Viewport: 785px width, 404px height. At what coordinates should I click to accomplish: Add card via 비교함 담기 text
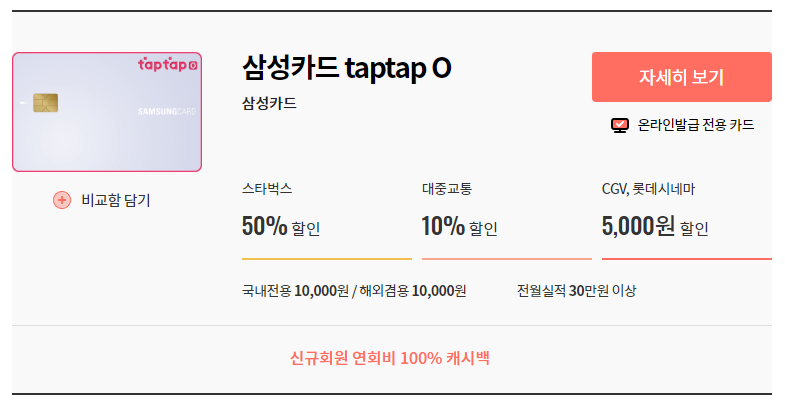coord(116,200)
